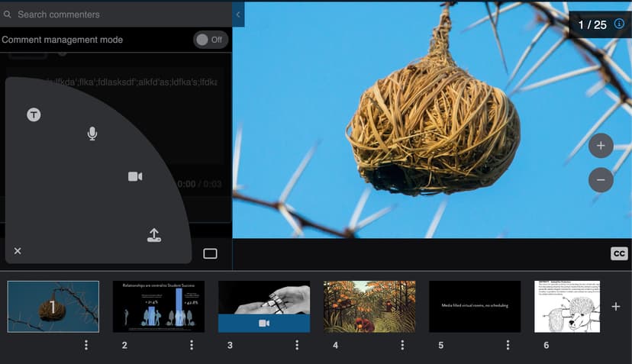Open slide 5 black text thumbnail
Image resolution: width=632 pixels, height=364 pixels.
pyautogui.click(x=475, y=307)
